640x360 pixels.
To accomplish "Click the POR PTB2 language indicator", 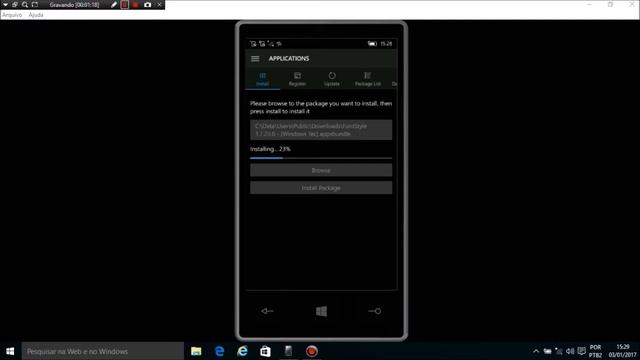I will coord(596,351).
